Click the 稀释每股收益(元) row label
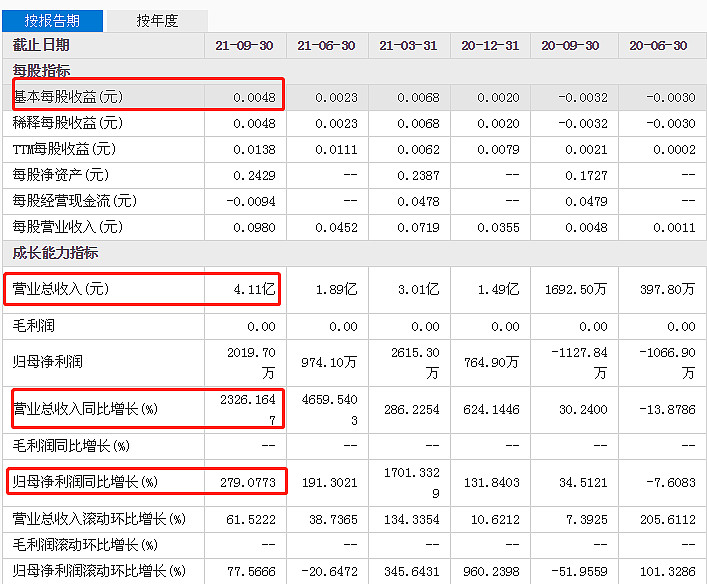The image size is (707, 584). [68, 123]
